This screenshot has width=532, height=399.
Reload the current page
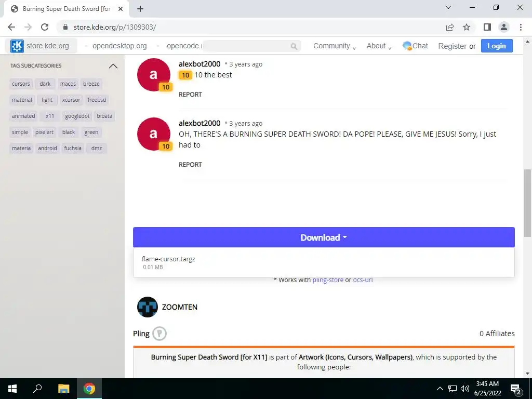click(x=45, y=27)
